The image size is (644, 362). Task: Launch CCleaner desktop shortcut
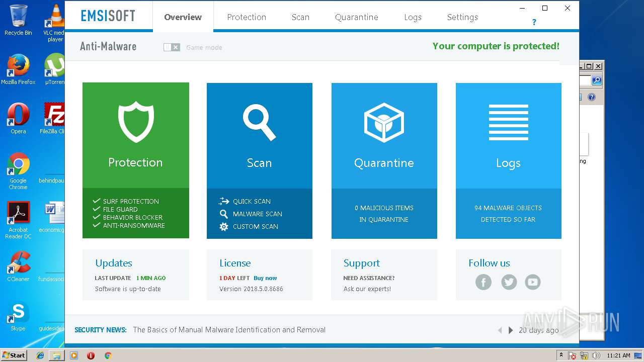tap(18, 266)
